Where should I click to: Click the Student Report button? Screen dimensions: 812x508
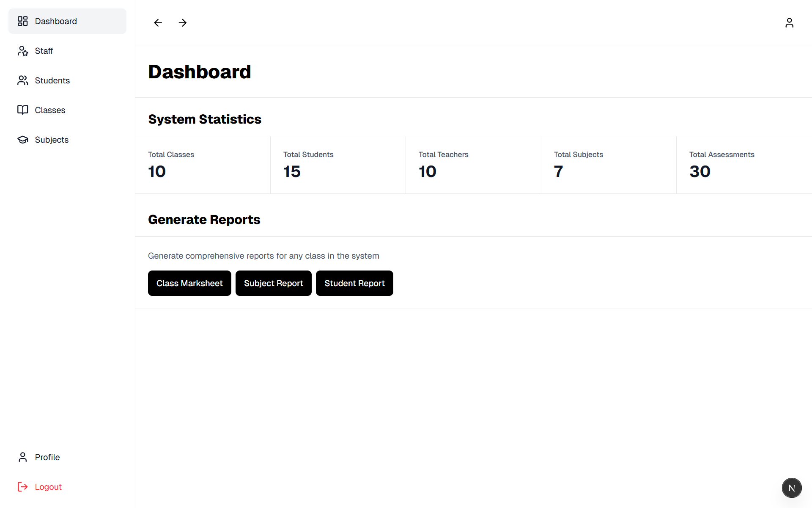coord(354,283)
